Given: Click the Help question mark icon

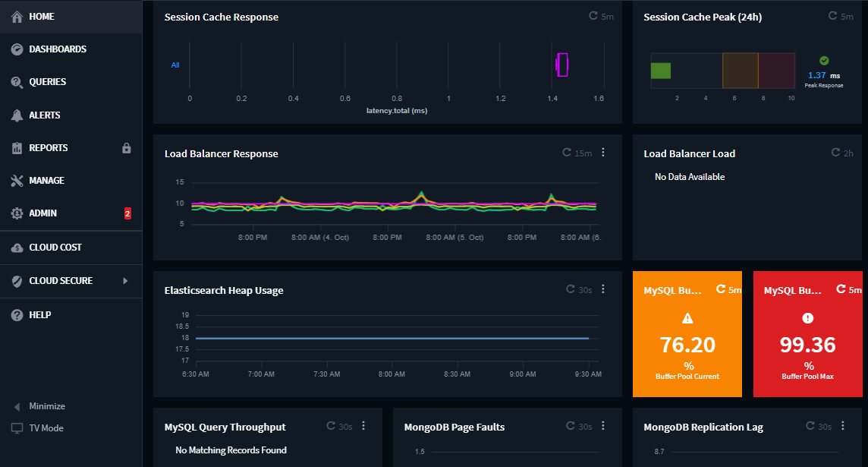Looking at the screenshot, I should click(x=17, y=315).
